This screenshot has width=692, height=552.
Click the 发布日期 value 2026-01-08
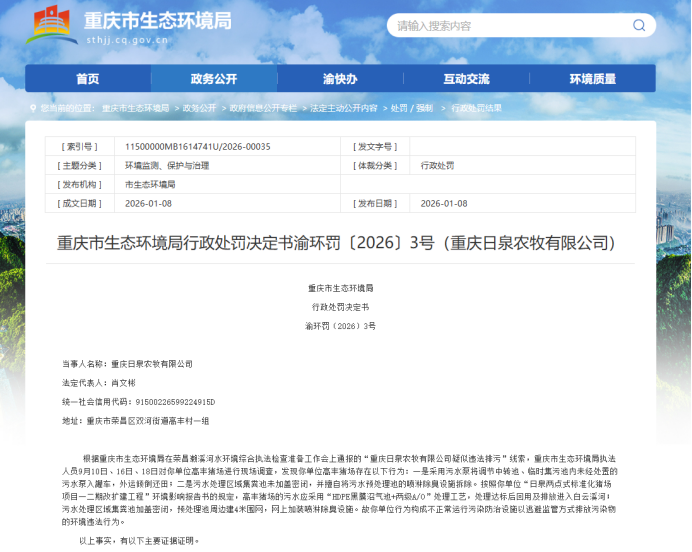[444, 203]
